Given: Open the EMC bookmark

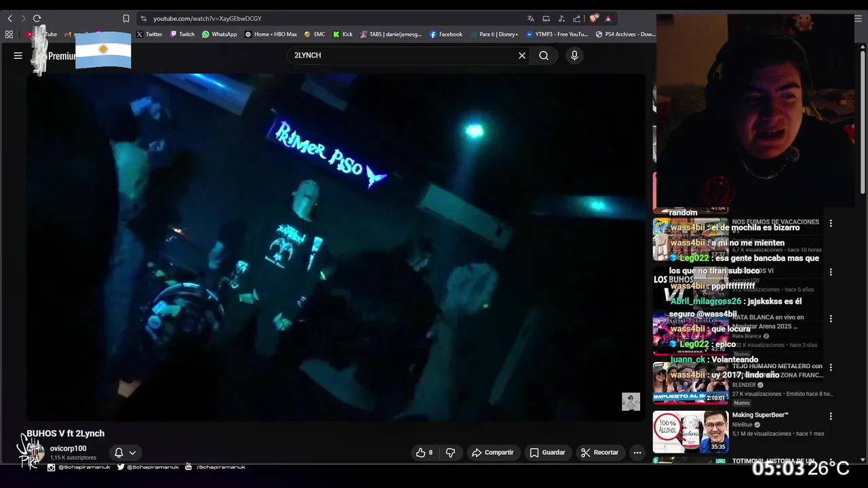Looking at the screenshot, I should (x=315, y=34).
